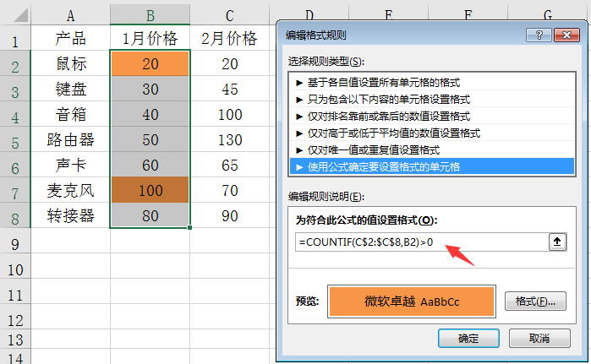The width and height of the screenshot is (591, 364).
Task: Select rule type 仅对排名靠前或靠后的数值设置格式
Action: [432, 117]
